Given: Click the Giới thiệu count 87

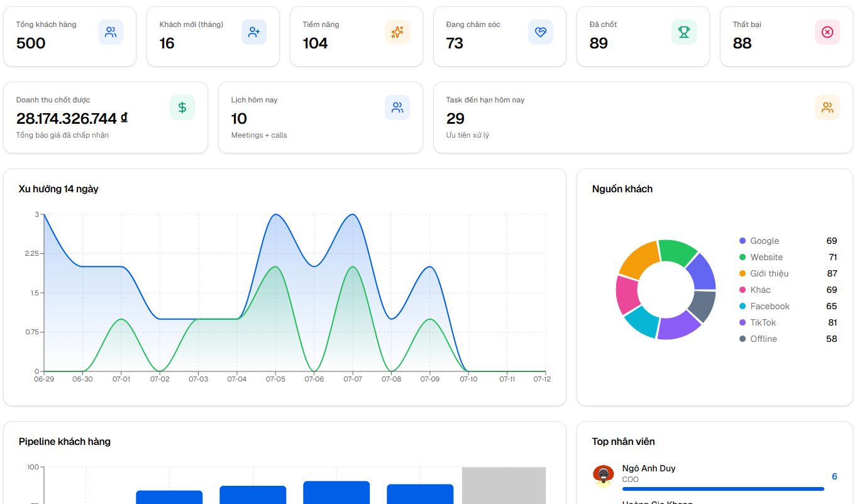Looking at the screenshot, I should point(832,273).
